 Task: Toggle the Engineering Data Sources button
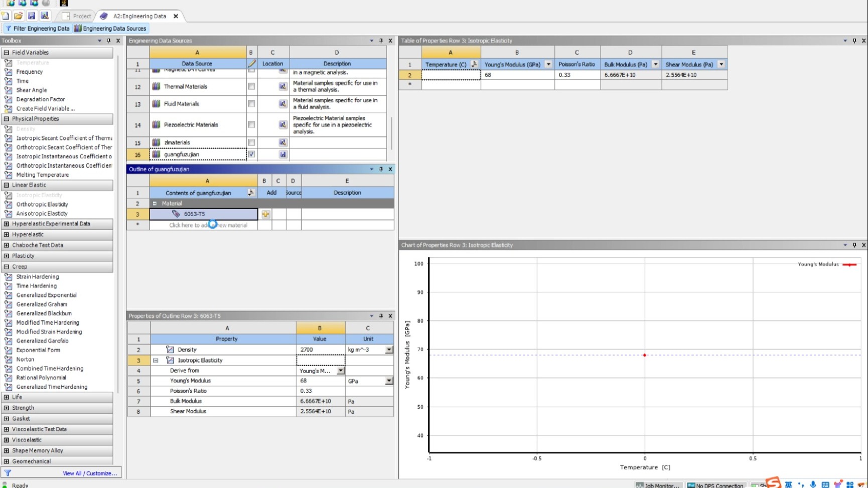point(110,29)
